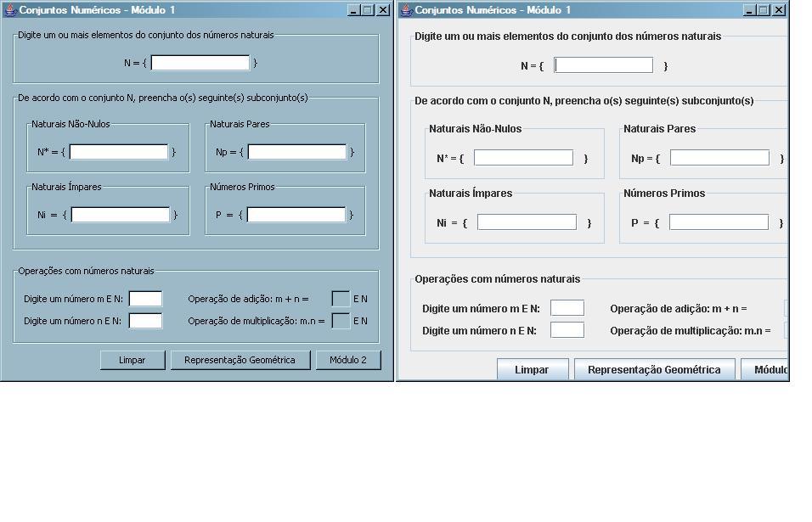The image size is (812, 522).
Task: Click 'Números Primos' label in left window
Action: (242, 188)
